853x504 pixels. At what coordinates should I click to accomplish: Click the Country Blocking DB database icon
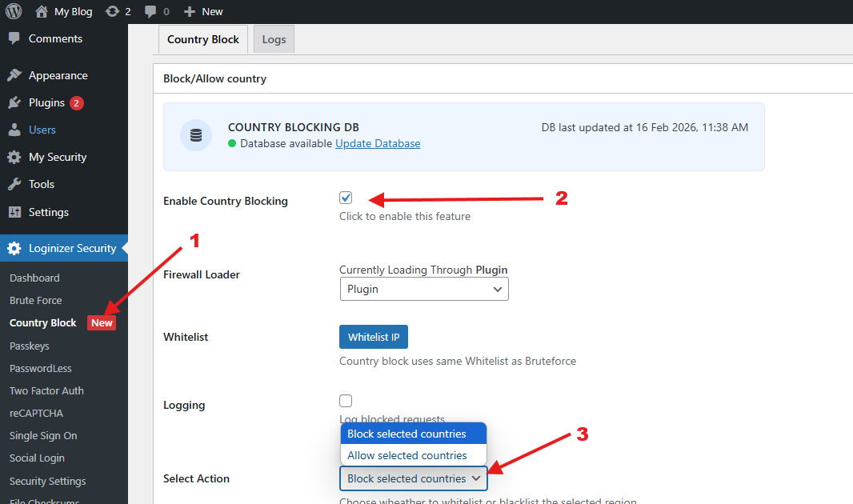(195, 135)
